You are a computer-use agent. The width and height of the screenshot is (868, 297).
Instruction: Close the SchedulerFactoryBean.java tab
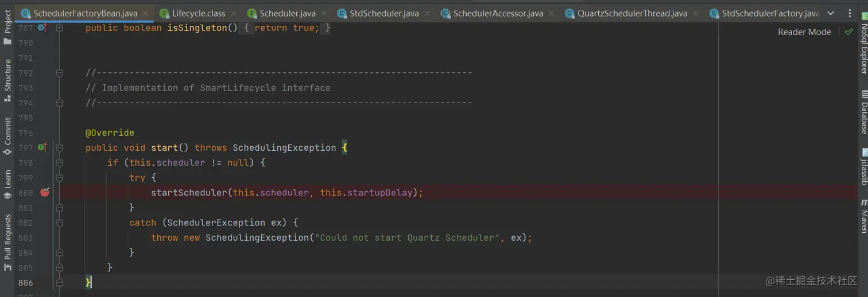click(x=146, y=13)
